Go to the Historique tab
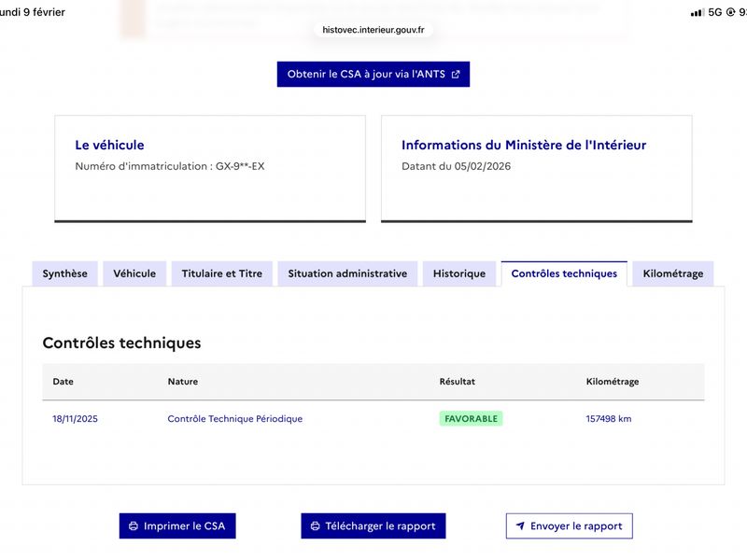The height and width of the screenshot is (560, 747). tap(459, 273)
